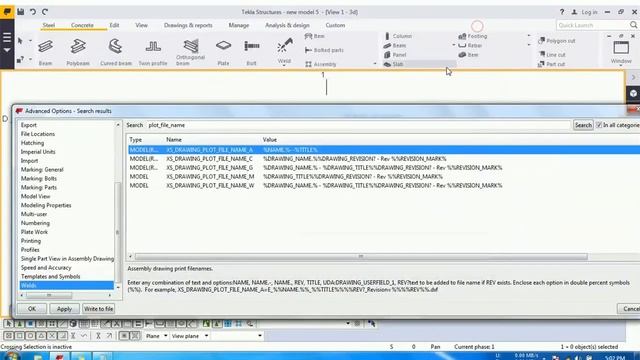Click the Apply button
This screenshot has height=360, width=640.
pos(64,309)
